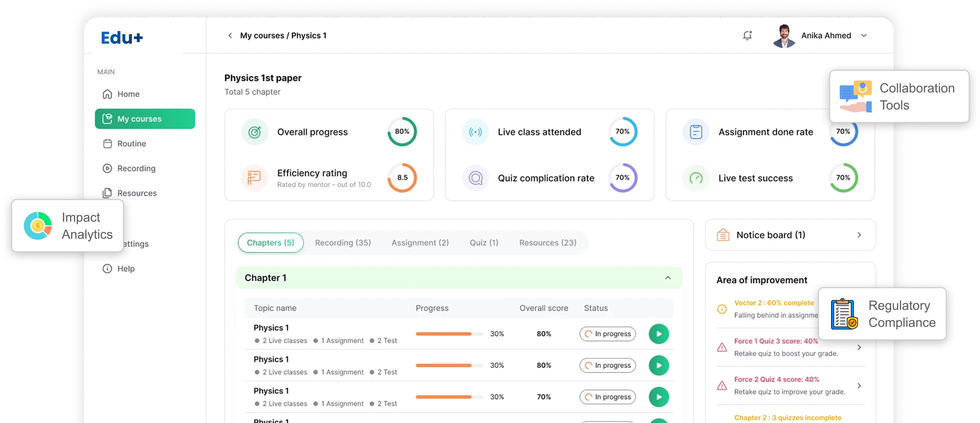Select the back arrow next to breadcrumb
The image size is (980, 423).
coord(230,35)
